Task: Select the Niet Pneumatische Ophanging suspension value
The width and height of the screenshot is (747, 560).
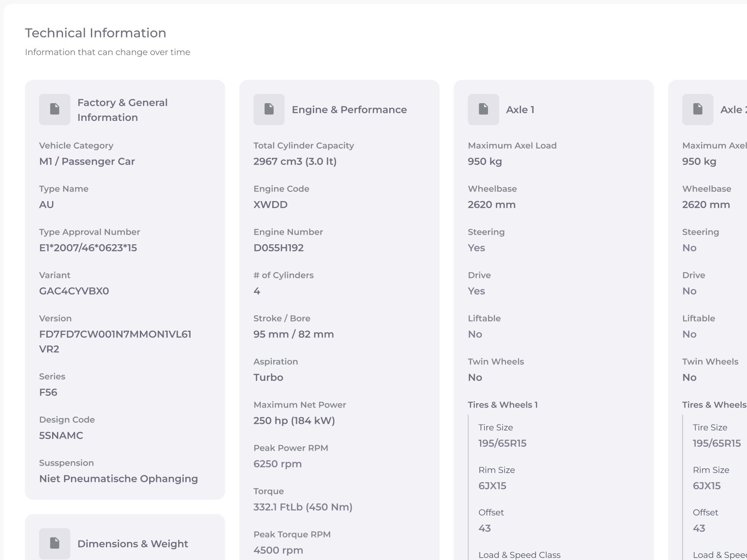Action: (x=118, y=479)
